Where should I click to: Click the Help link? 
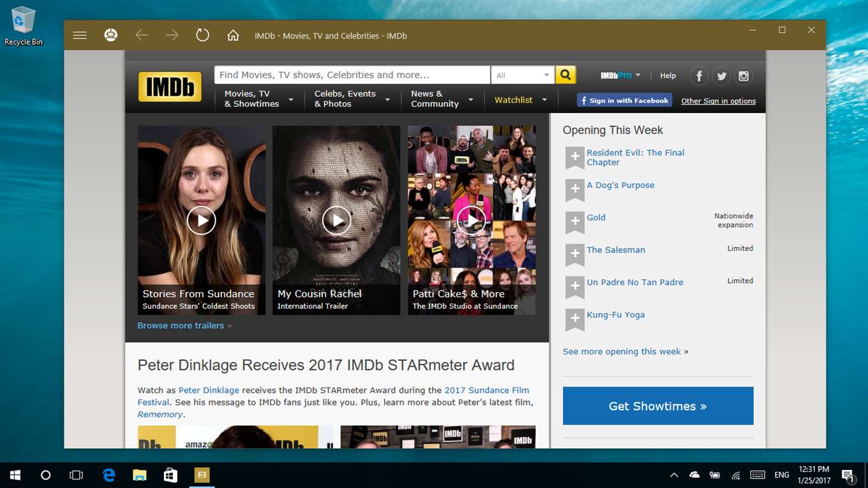click(668, 75)
